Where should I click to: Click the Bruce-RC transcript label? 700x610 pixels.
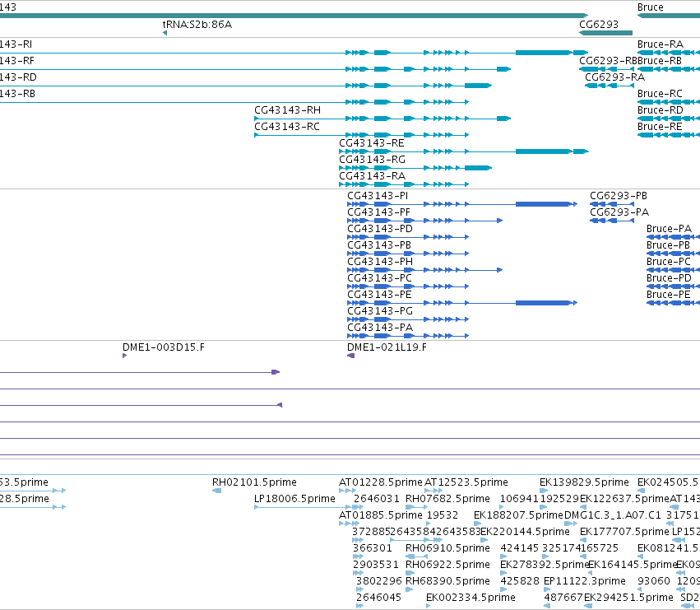click(x=660, y=94)
